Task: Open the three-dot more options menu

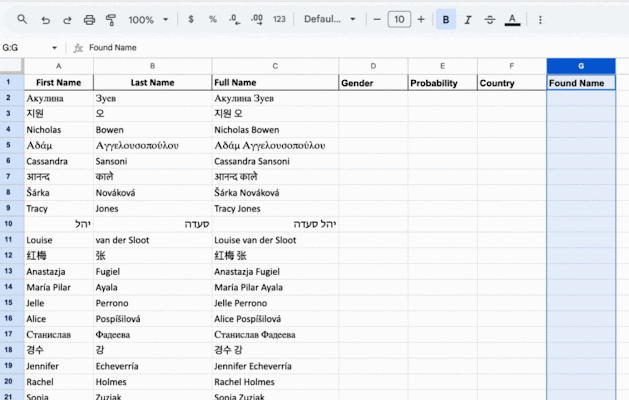Action: tap(540, 20)
